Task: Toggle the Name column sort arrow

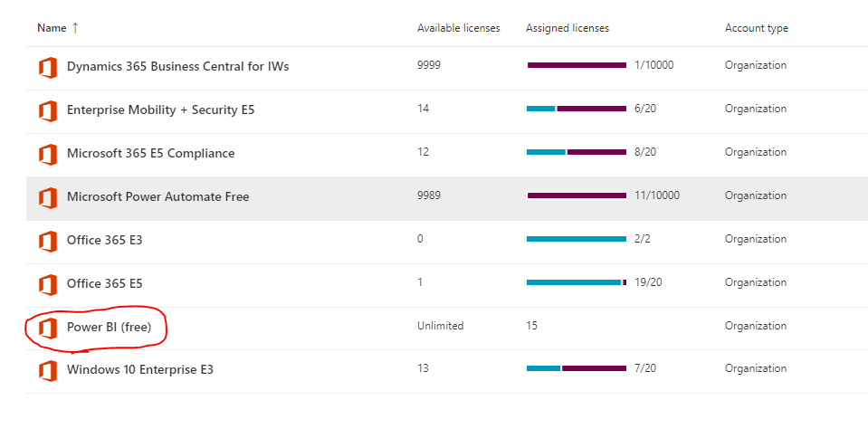Action: (x=75, y=28)
